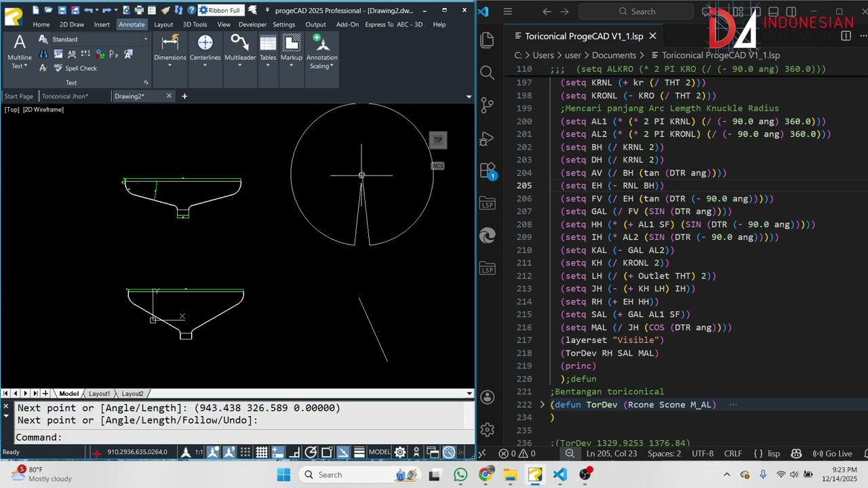Open Windows Start menu

click(283, 474)
